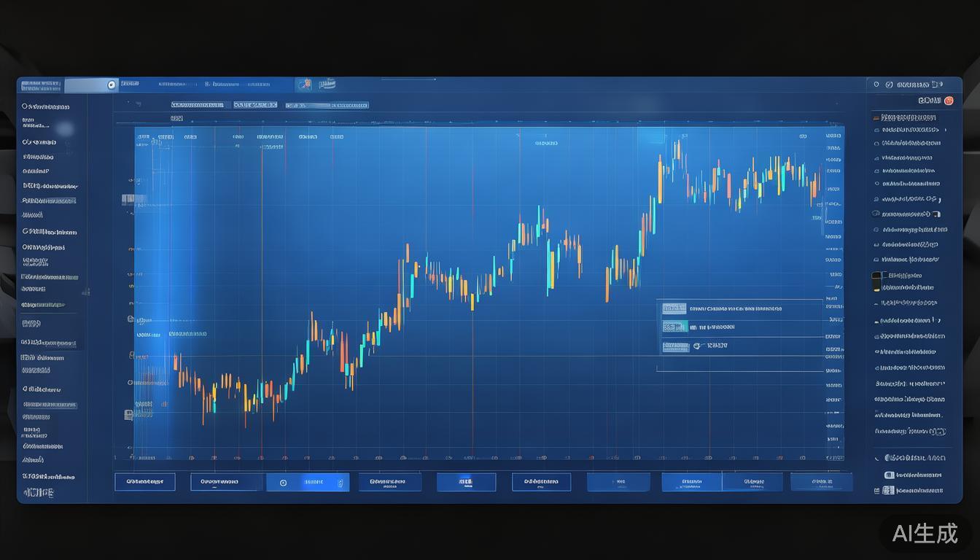This screenshot has height=560, width=980.
Task: Click the red circular badge icon top-right
Action: pyautogui.click(x=949, y=101)
